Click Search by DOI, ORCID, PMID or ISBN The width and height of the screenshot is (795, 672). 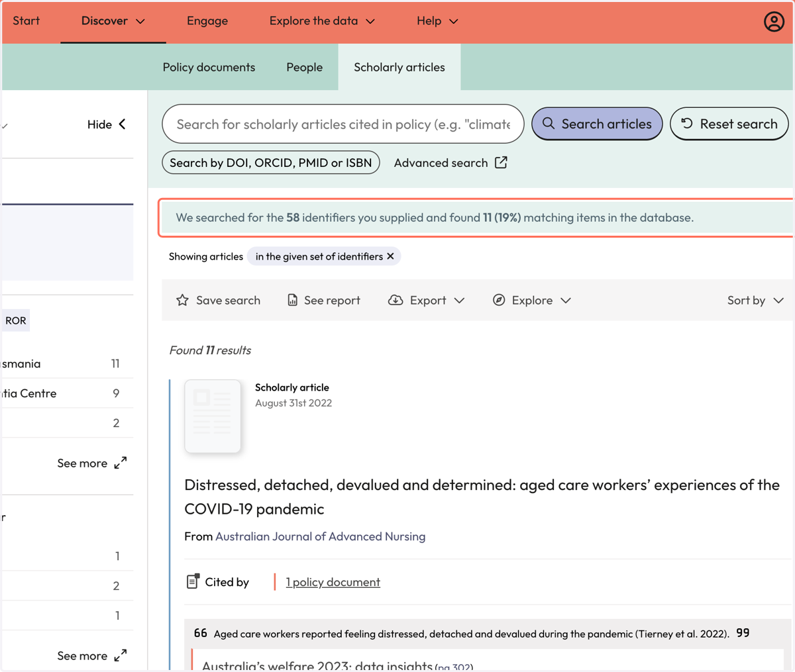click(271, 162)
